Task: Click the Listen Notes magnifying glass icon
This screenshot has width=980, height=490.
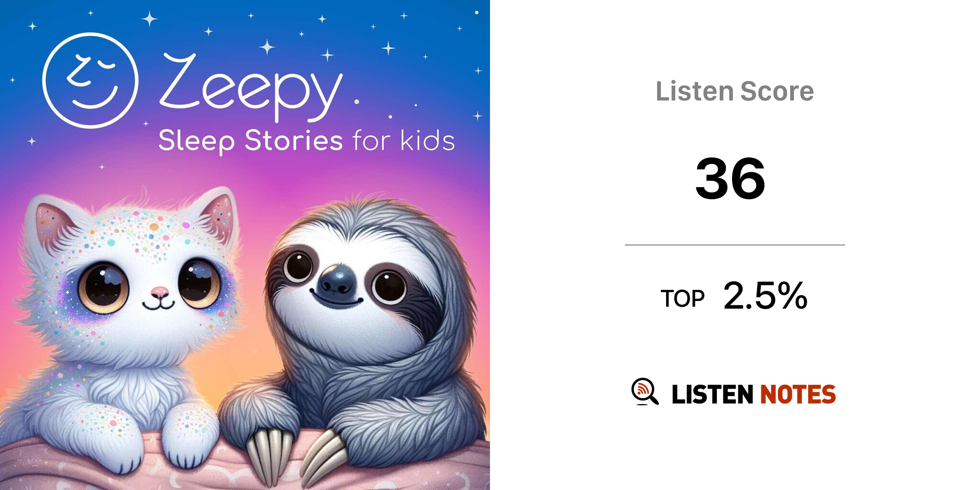Action: point(644,391)
